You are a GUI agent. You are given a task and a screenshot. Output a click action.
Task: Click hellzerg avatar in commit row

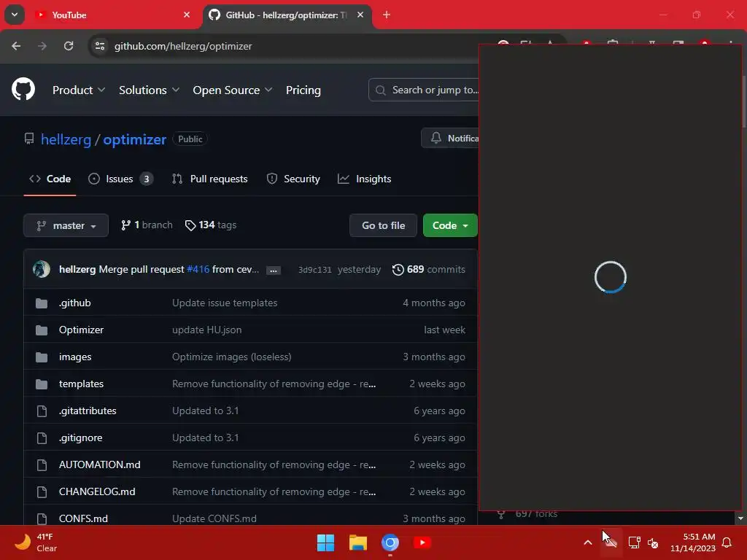(x=42, y=269)
